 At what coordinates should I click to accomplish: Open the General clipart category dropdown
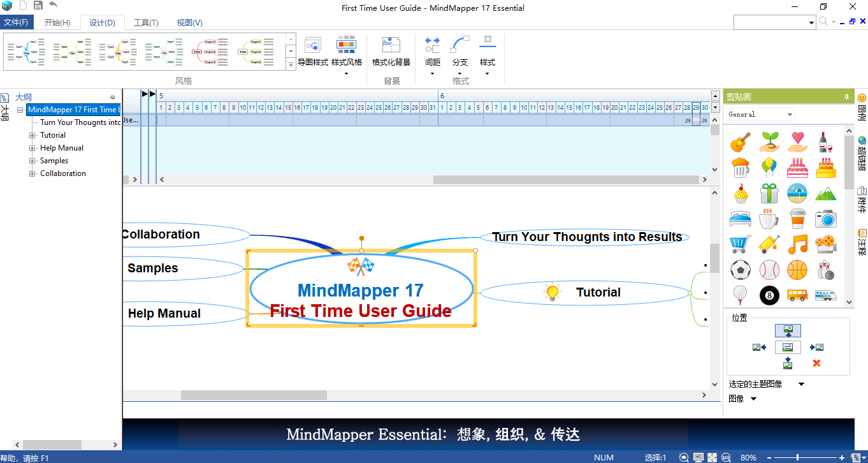pyautogui.click(x=788, y=114)
